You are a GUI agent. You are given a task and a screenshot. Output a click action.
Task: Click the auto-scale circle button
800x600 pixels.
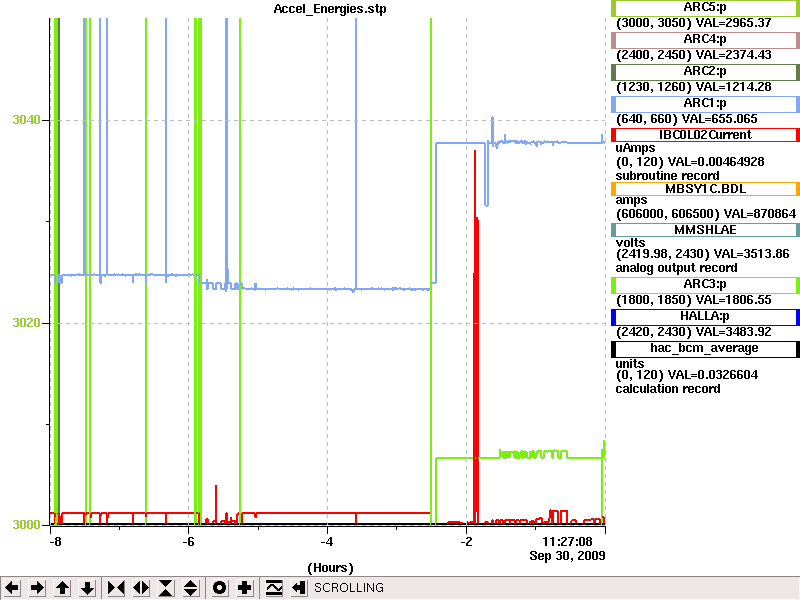point(219,588)
